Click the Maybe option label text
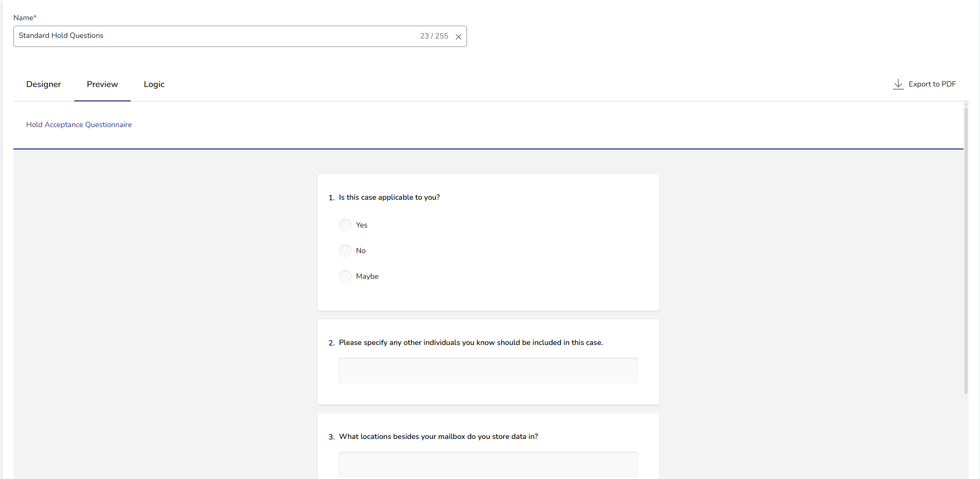 367,277
